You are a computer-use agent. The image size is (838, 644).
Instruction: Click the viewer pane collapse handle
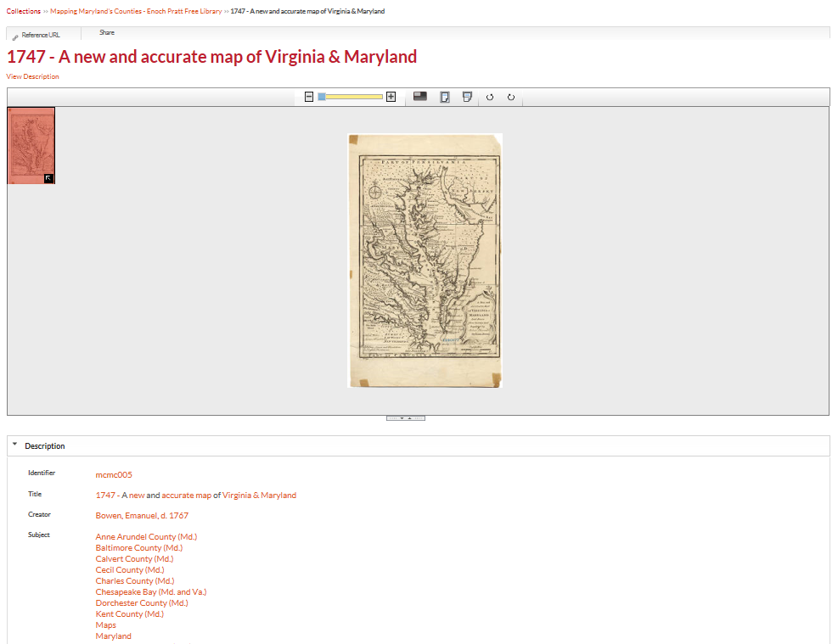[406, 418]
